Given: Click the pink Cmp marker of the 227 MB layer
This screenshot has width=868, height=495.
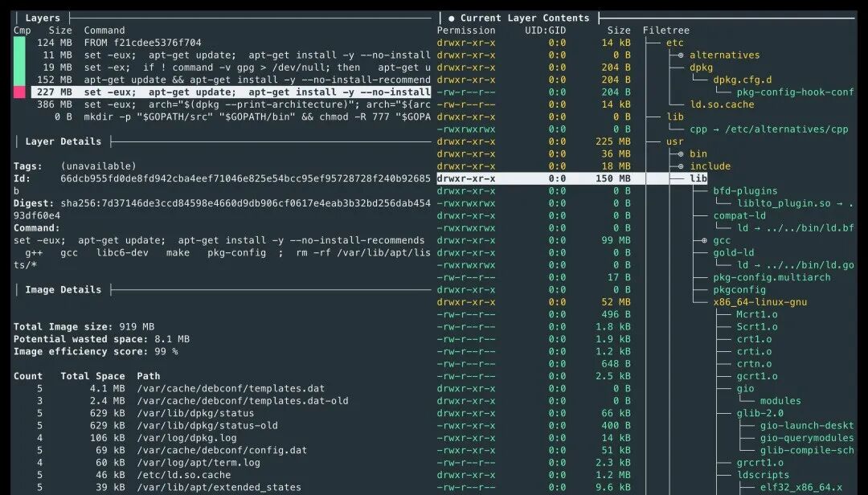Looking at the screenshot, I should pos(19,92).
